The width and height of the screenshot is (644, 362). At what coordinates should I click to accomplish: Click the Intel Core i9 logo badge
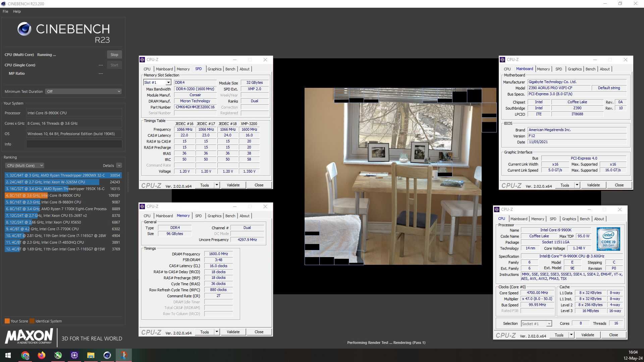click(608, 239)
